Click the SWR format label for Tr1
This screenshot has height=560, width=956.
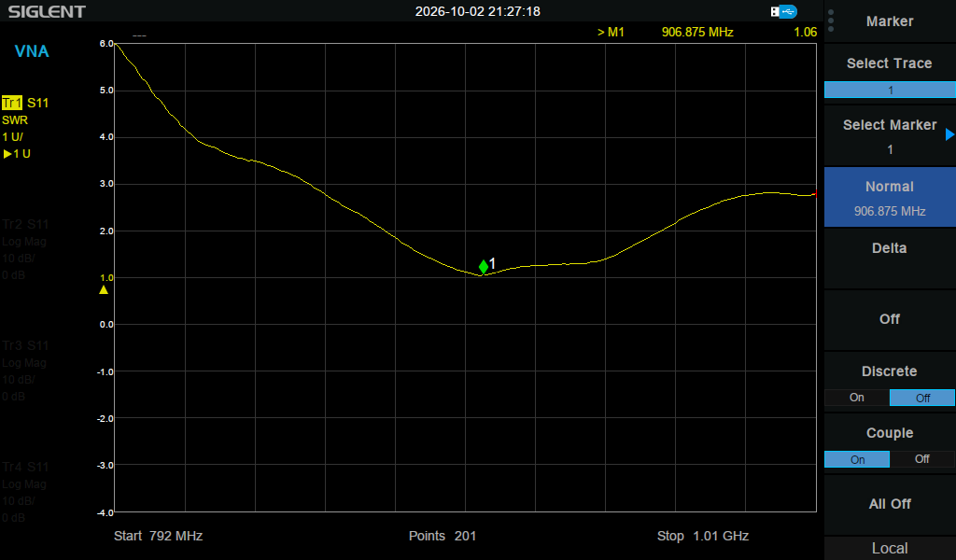pyautogui.click(x=15, y=120)
